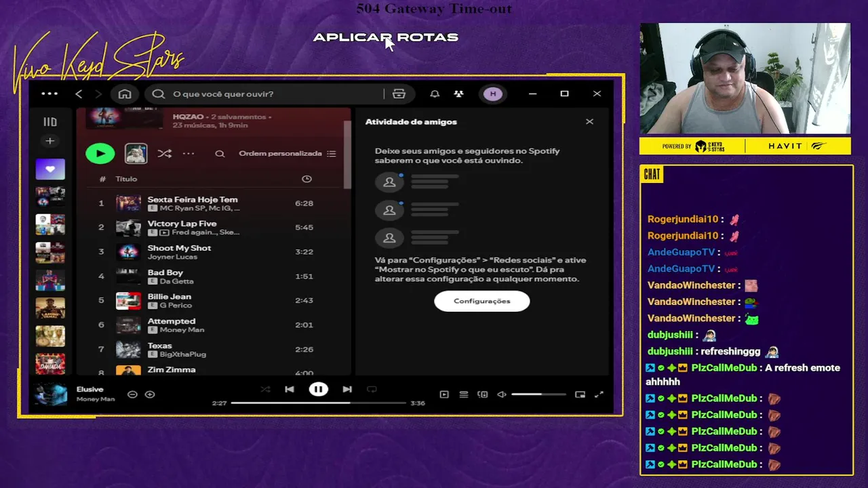Go back with the left arrow
The height and width of the screenshot is (488, 868).
79,94
